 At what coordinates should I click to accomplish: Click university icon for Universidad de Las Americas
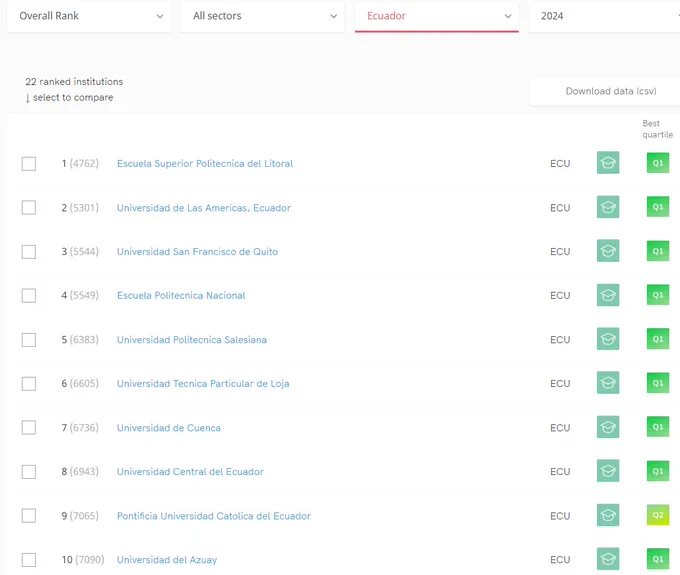click(x=608, y=207)
